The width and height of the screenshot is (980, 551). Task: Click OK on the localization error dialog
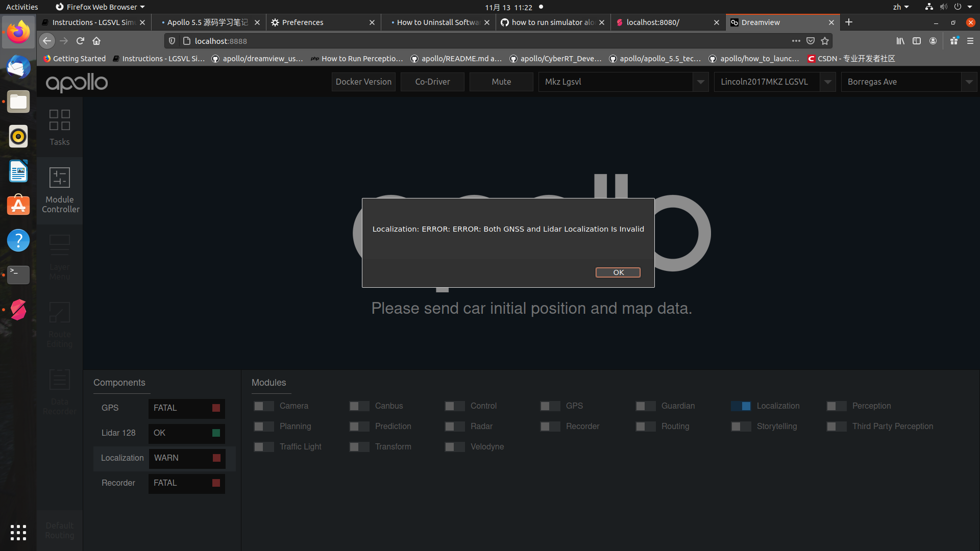[x=618, y=272]
